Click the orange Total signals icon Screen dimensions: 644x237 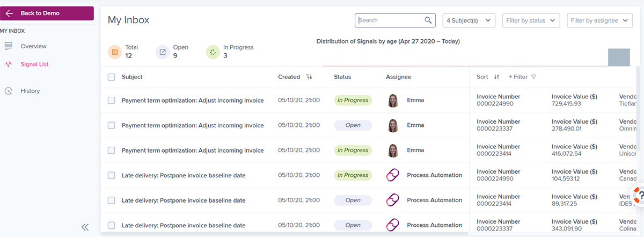pyautogui.click(x=114, y=52)
